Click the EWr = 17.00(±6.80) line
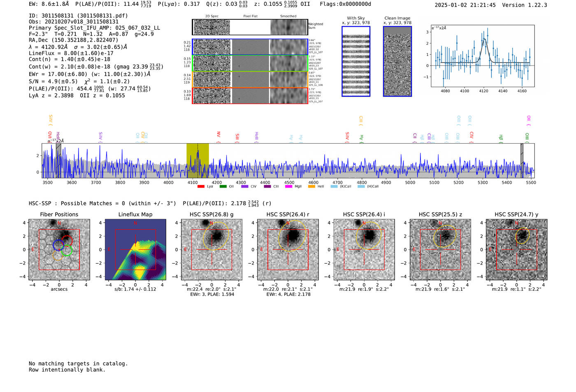 89,74
